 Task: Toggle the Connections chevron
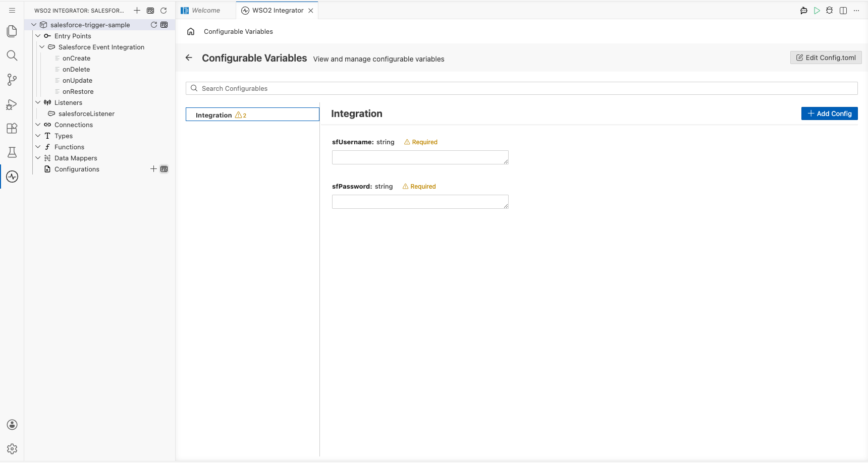[x=38, y=125]
